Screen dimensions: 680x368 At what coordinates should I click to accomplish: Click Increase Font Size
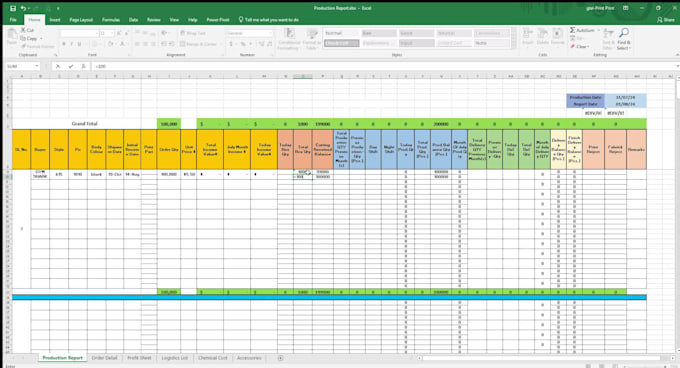click(x=118, y=33)
